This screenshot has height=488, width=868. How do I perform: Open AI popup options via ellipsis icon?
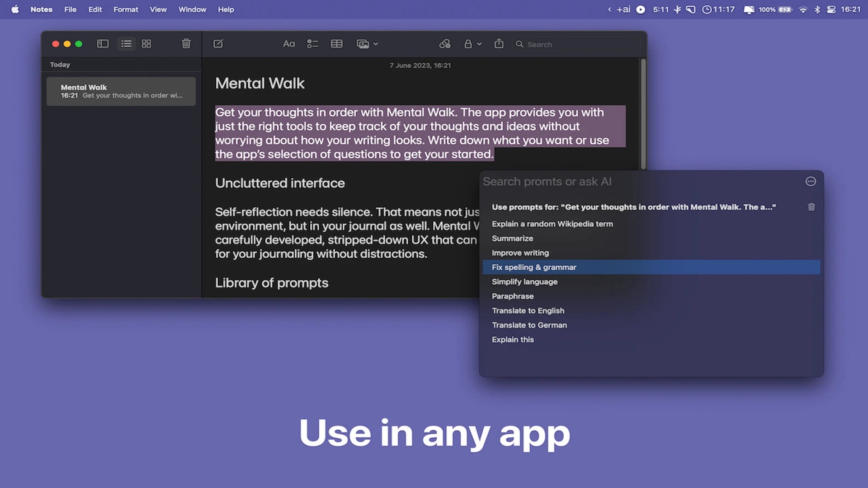click(x=810, y=181)
